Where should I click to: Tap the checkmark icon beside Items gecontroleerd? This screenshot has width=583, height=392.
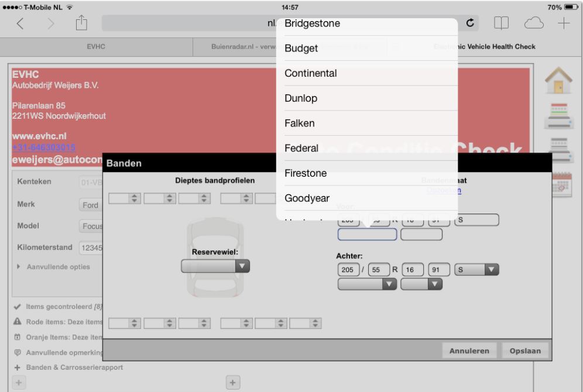(x=17, y=307)
